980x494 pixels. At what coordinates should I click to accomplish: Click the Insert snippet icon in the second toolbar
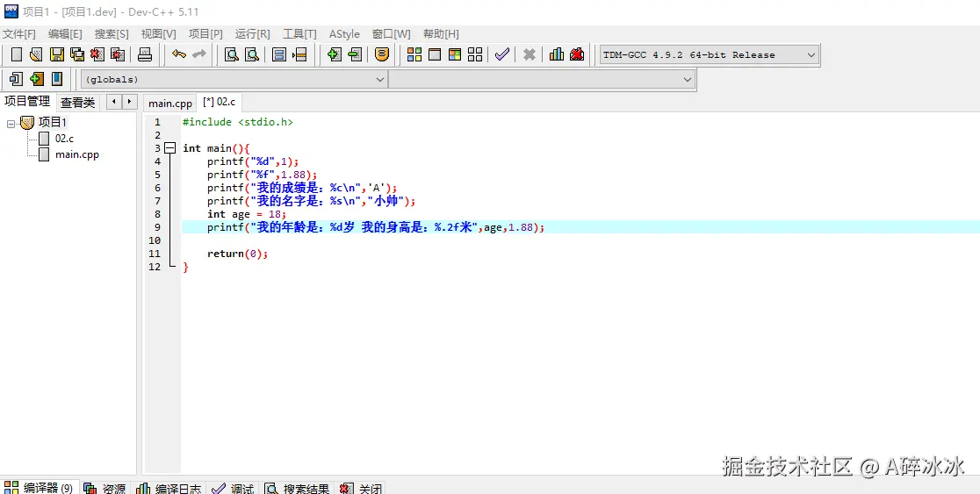pos(17,79)
